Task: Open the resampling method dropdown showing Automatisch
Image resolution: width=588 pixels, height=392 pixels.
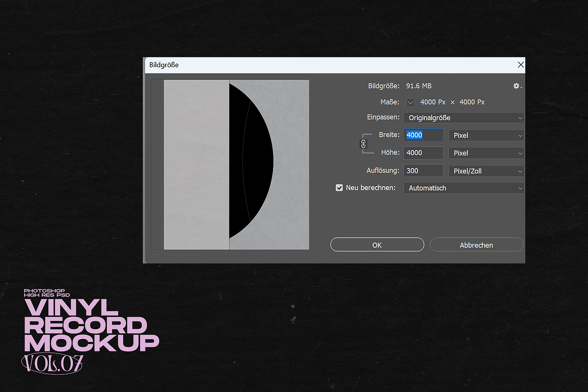Action: [x=464, y=188]
